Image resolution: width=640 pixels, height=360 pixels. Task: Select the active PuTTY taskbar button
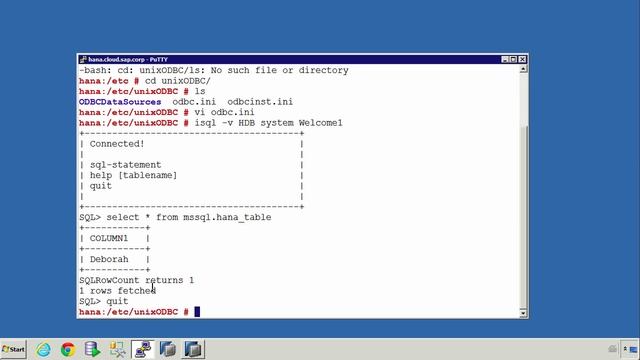point(143,349)
